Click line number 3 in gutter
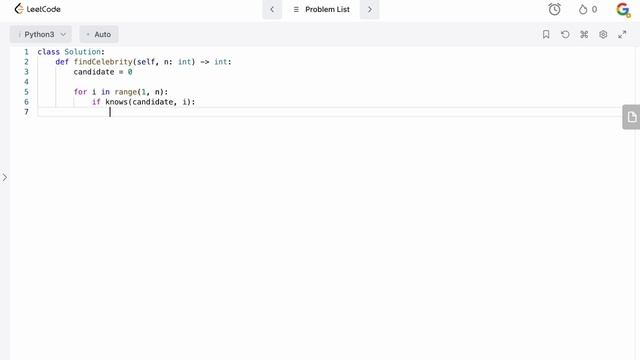This screenshot has height=360, width=640. pos(26,72)
